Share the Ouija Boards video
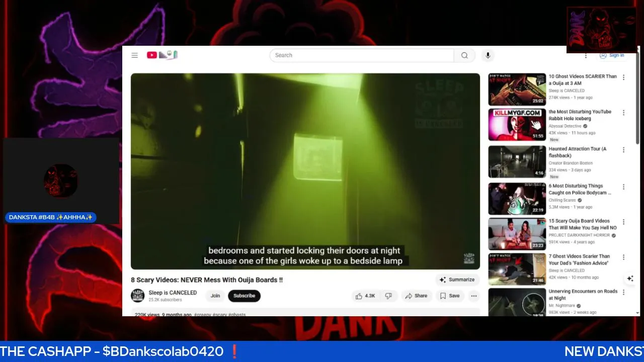 point(416,296)
